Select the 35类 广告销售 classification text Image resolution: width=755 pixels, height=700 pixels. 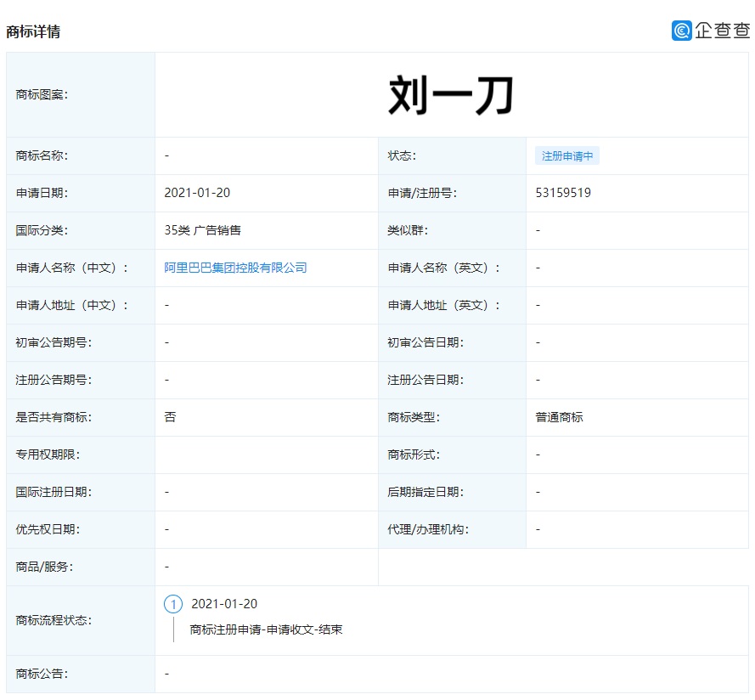click(x=202, y=230)
